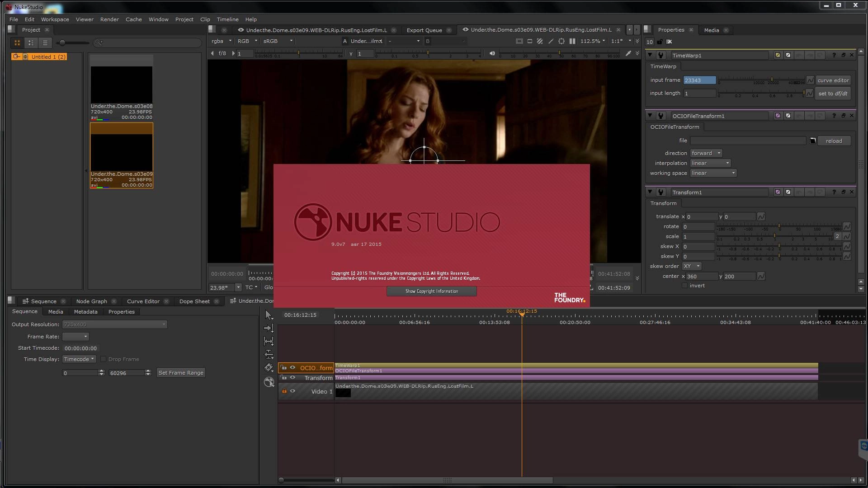Adjust the Project thumbnail size slider
The width and height of the screenshot is (868, 488).
pos(72,43)
